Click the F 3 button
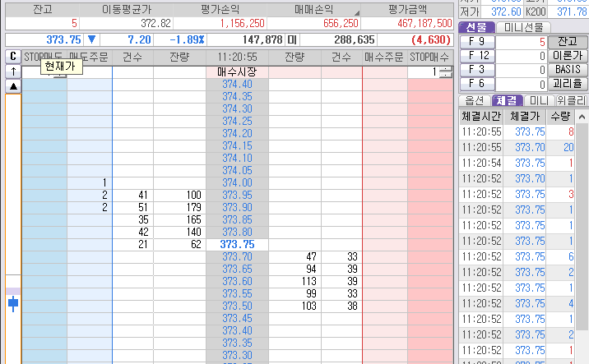589x364 pixels. [477, 70]
